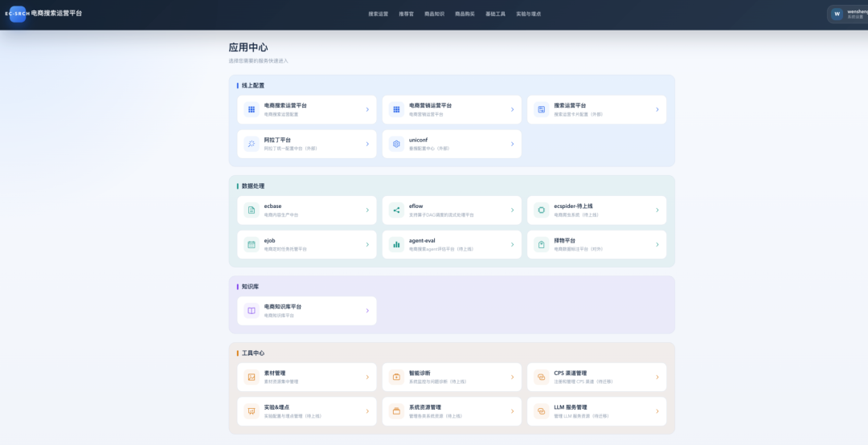
Task: Click the wensheng username in header
Action: 858,11
